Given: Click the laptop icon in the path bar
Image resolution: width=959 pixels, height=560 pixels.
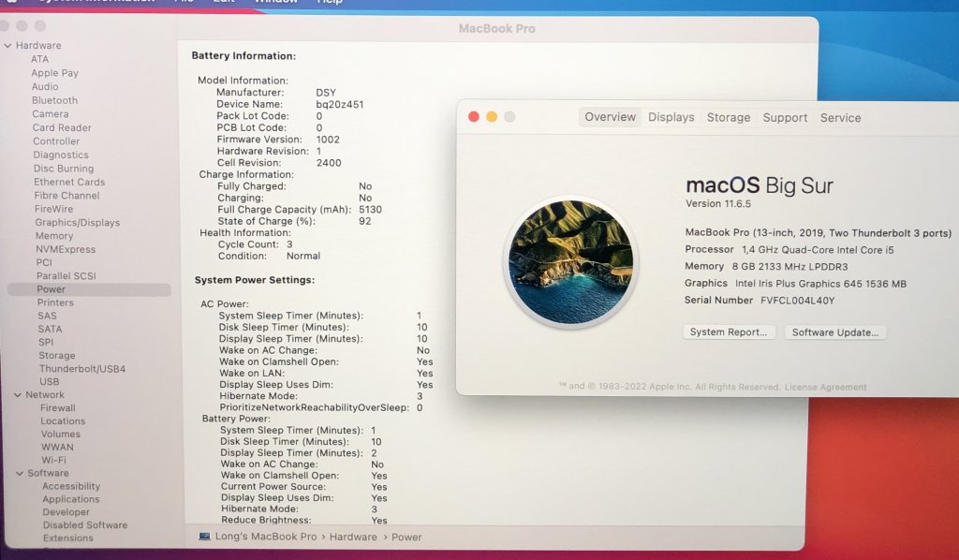Looking at the screenshot, I should 204,537.
